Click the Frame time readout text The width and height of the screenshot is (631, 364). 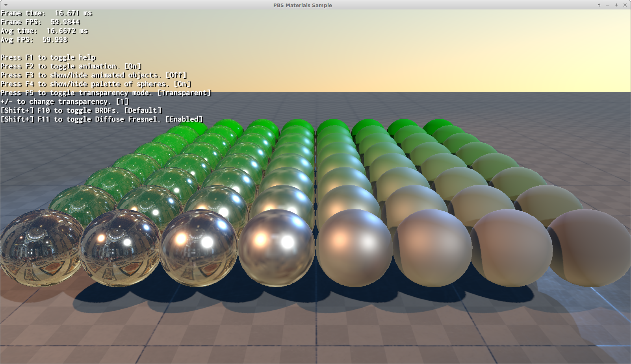pos(46,13)
